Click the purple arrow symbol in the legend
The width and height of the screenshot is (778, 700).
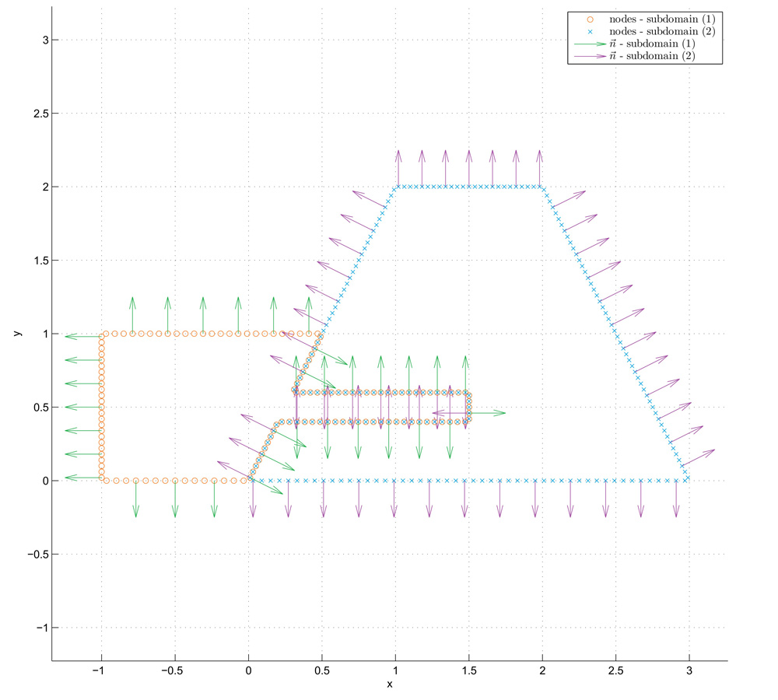tap(590, 57)
